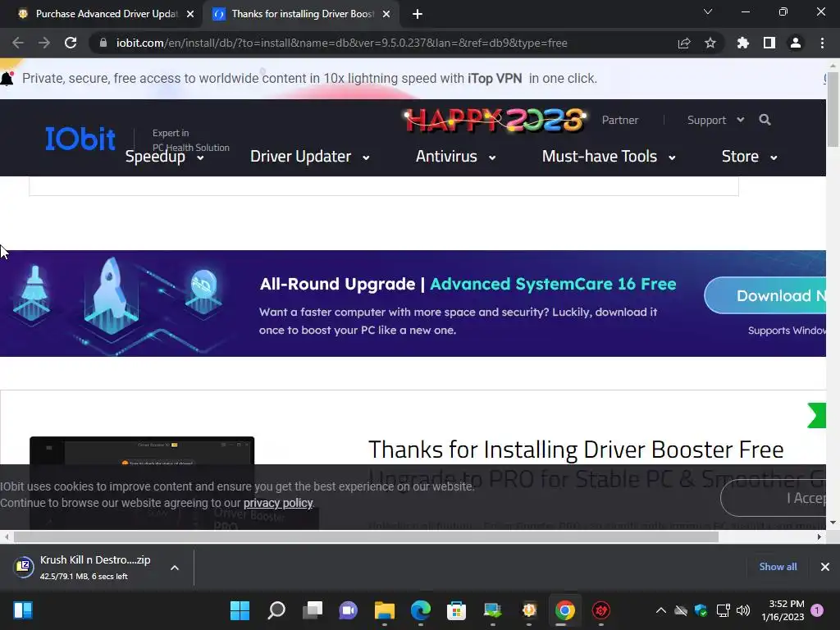Click the Partner link

[x=620, y=120]
